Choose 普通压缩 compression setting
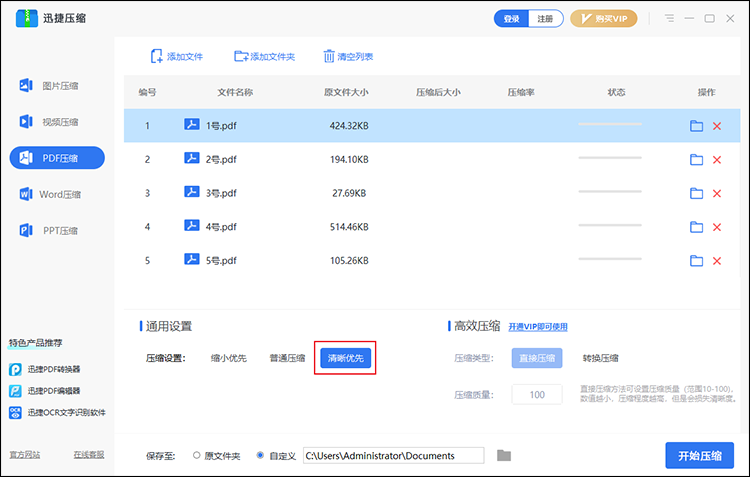The width and height of the screenshot is (750, 477). tap(287, 358)
